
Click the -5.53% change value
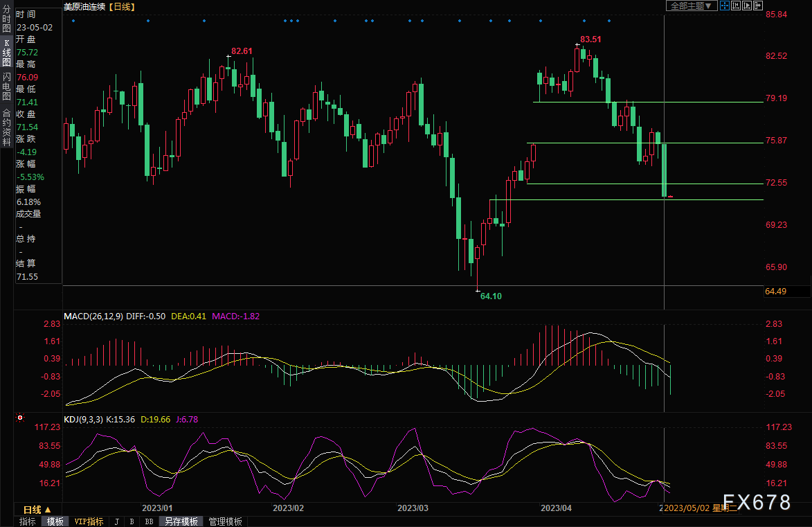pos(30,177)
